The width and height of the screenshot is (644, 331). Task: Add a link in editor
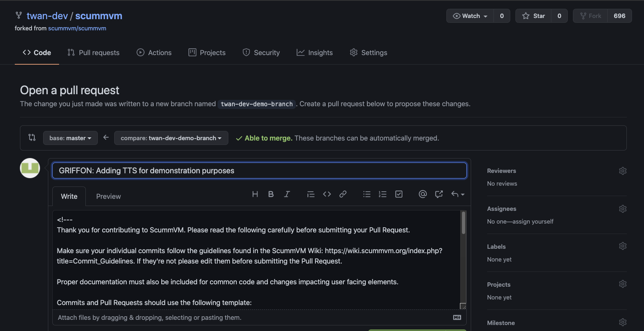point(343,194)
